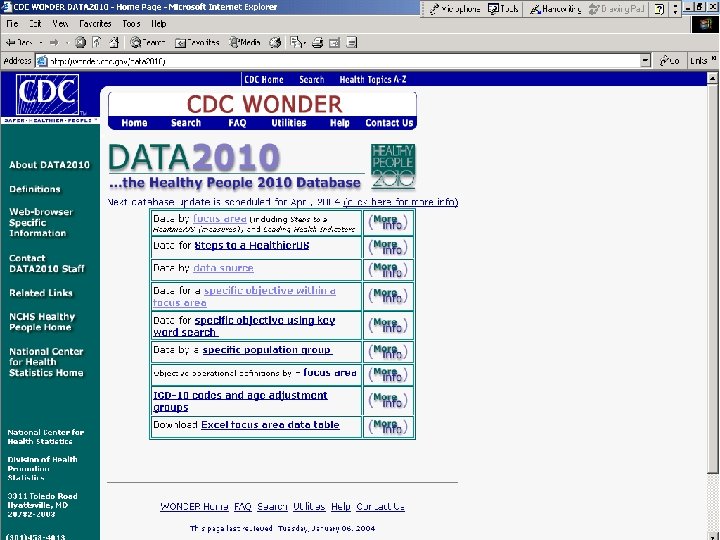Click the CDC logo image
The width and height of the screenshot is (720, 540).
pyautogui.click(x=48, y=95)
